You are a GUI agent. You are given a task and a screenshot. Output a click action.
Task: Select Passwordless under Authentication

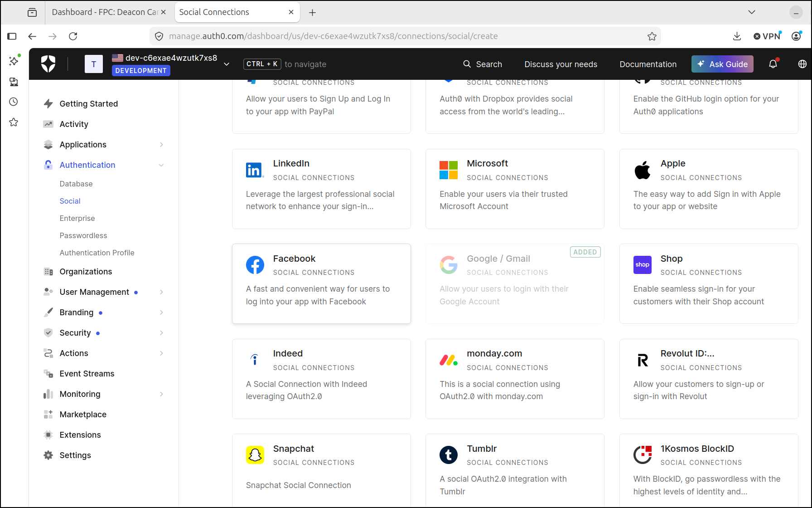[83, 235]
